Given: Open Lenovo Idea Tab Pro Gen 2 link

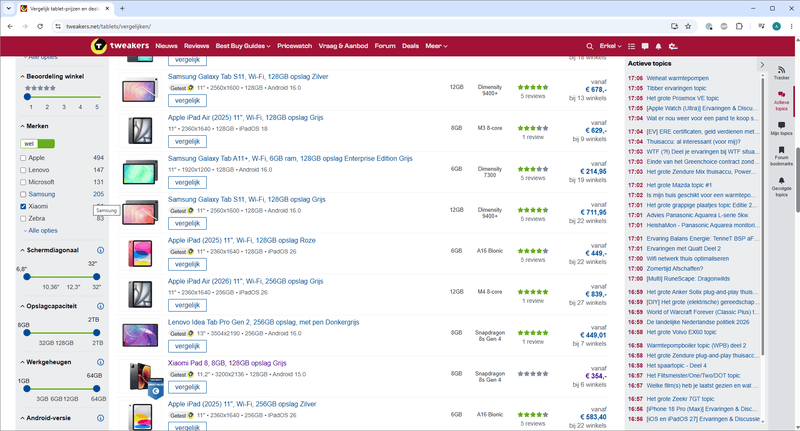Looking at the screenshot, I should (x=263, y=322).
